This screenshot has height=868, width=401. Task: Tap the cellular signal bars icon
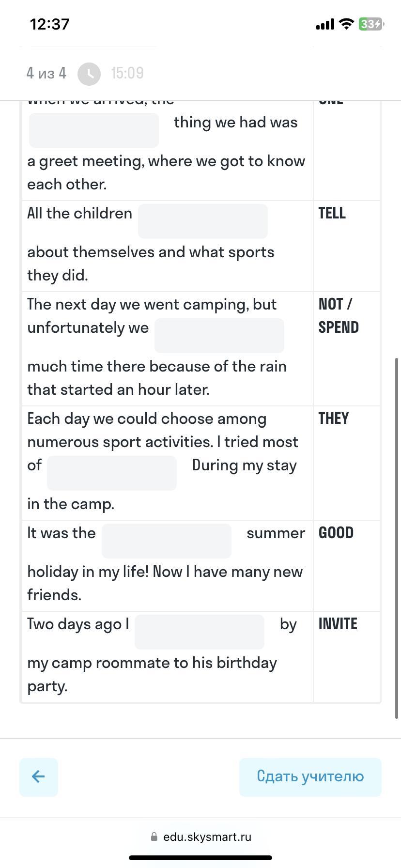pos(325,24)
